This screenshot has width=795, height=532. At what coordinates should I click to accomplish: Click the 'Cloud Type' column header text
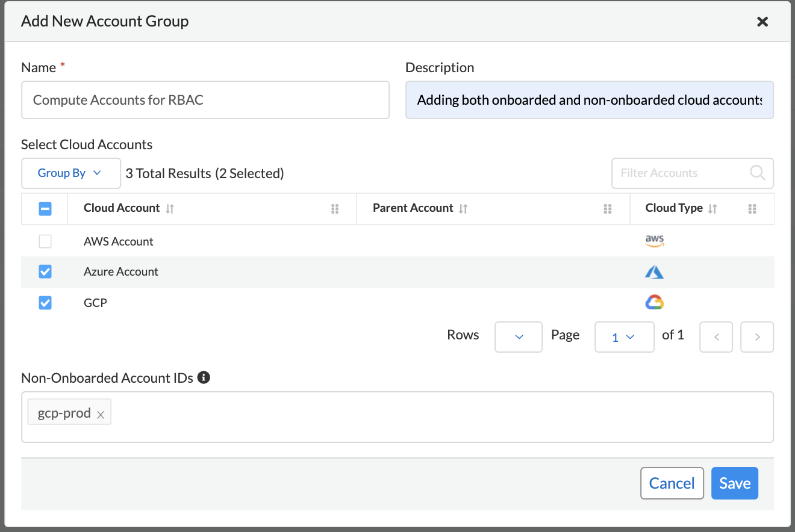click(675, 208)
